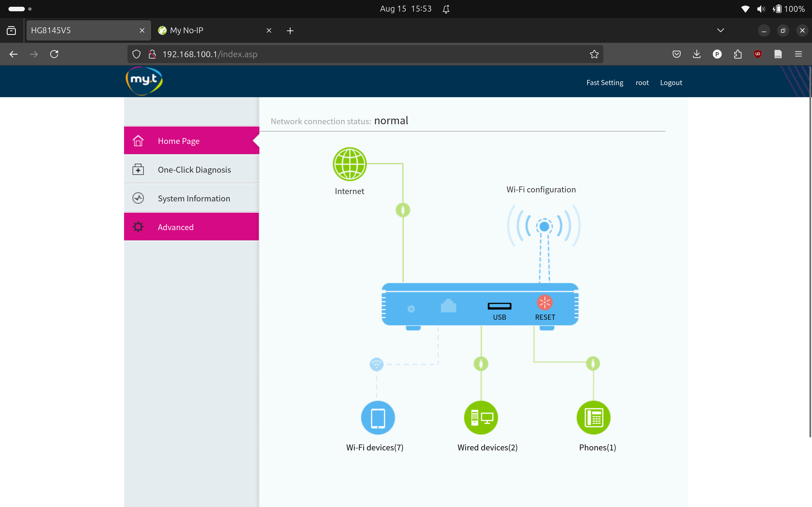Image resolution: width=812 pixels, height=507 pixels.
Task: Select the Wi-Fi configuration antenna icon
Action: coord(544,226)
